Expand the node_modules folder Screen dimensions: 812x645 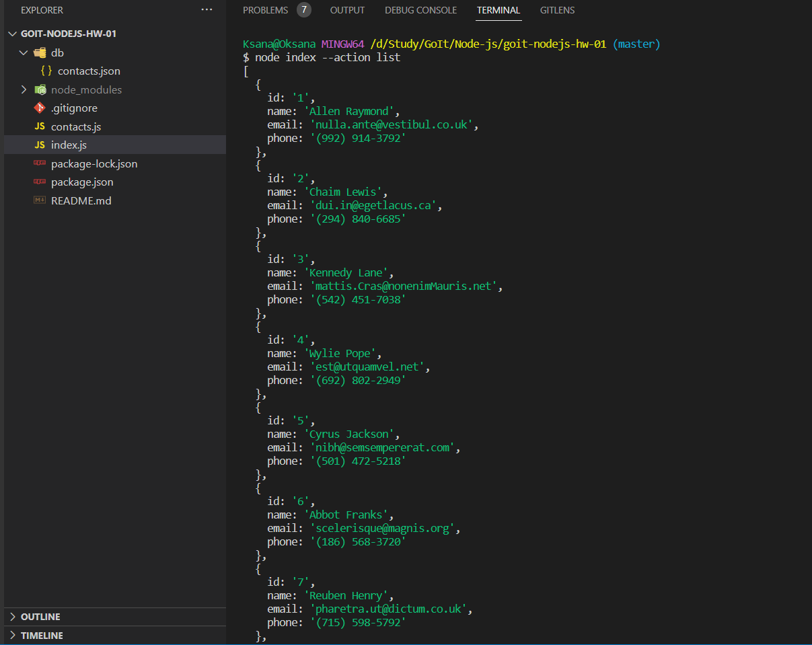[x=24, y=89]
